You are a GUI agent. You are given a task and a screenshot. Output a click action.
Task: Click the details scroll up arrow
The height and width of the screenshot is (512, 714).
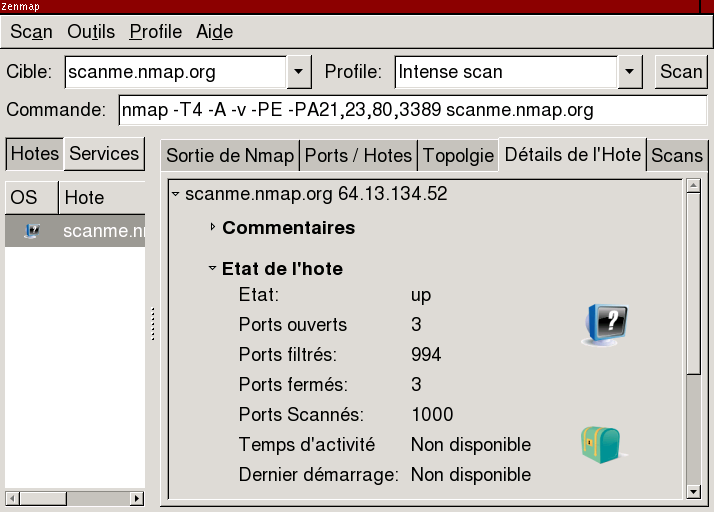click(694, 185)
